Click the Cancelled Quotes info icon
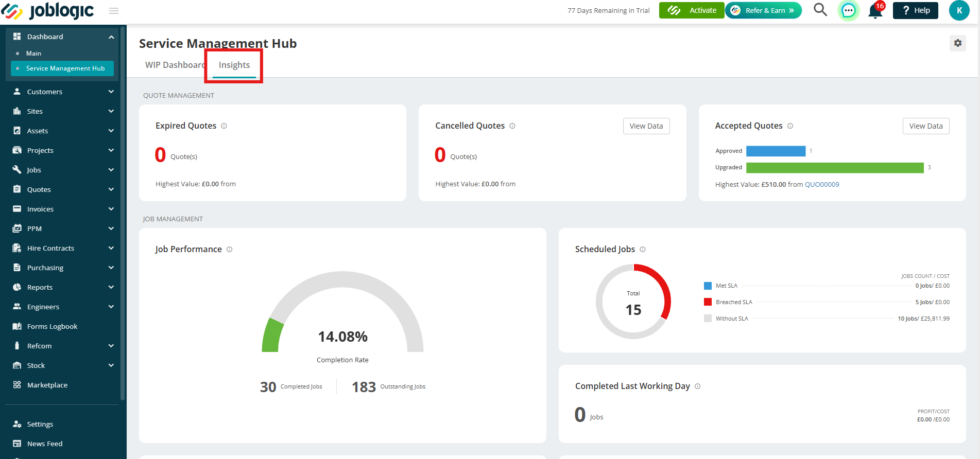 tap(512, 126)
